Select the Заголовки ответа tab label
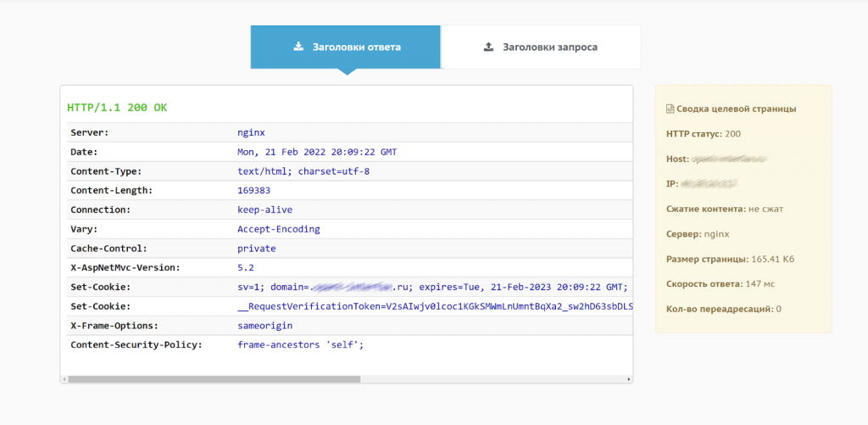Image resolution: width=868 pixels, height=425 pixels. click(x=356, y=47)
